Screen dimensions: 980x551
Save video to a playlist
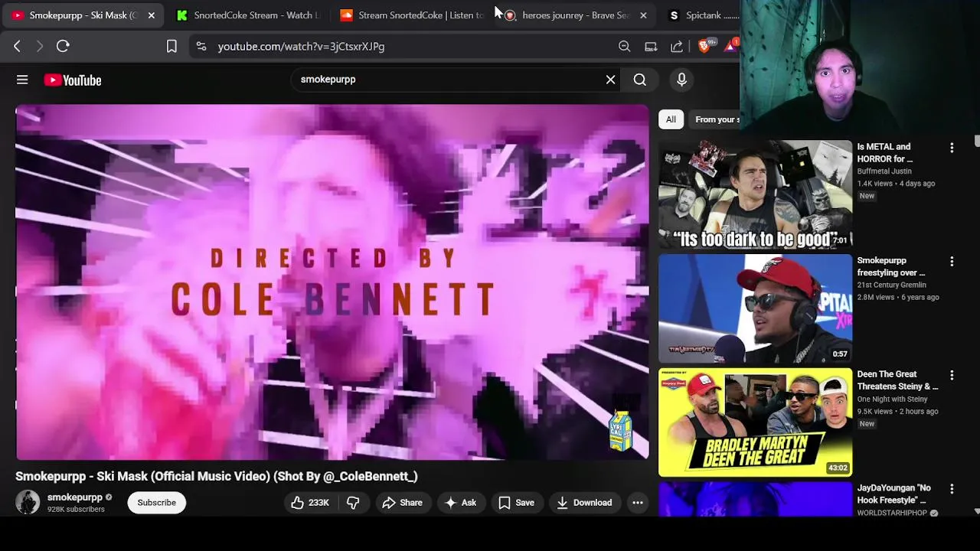point(517,503)
